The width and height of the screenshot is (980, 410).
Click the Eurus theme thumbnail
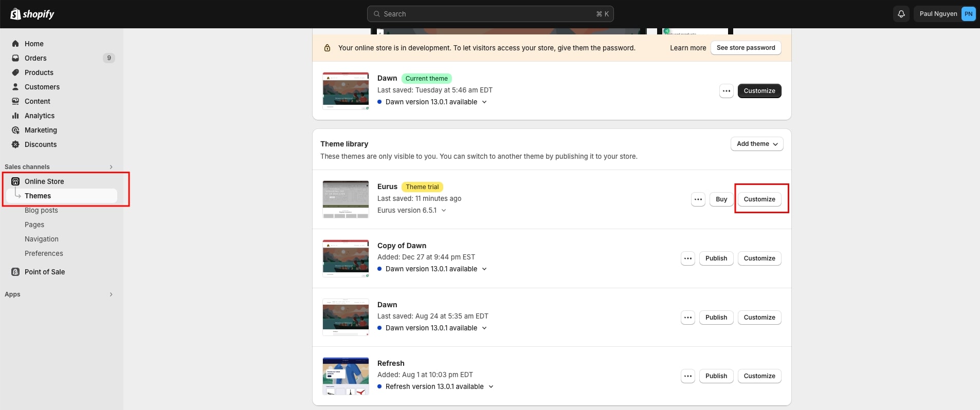(x=346, y=199)
